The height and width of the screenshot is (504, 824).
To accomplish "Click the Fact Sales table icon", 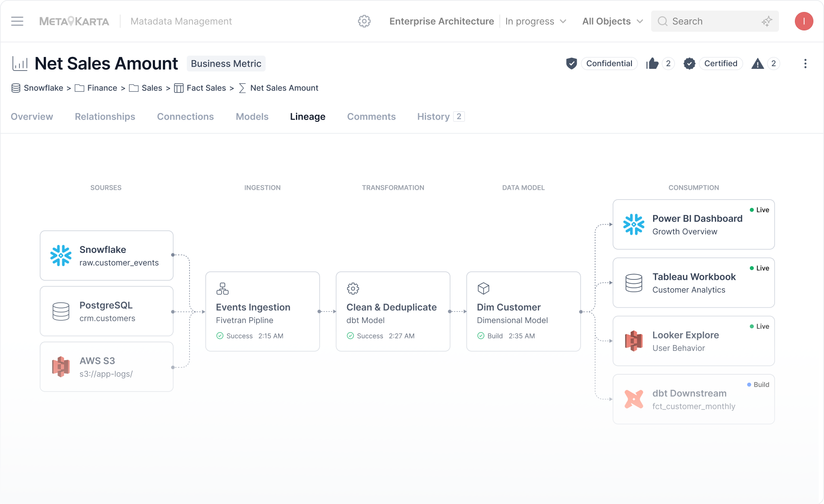I will pyautogui.click(x=179, y=88).
